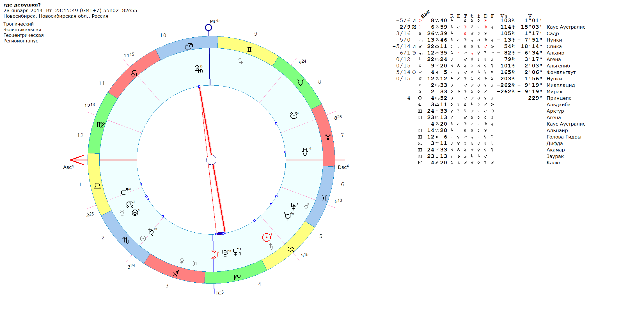Click the 'IC' label below the chart

[x=220, y=293]
